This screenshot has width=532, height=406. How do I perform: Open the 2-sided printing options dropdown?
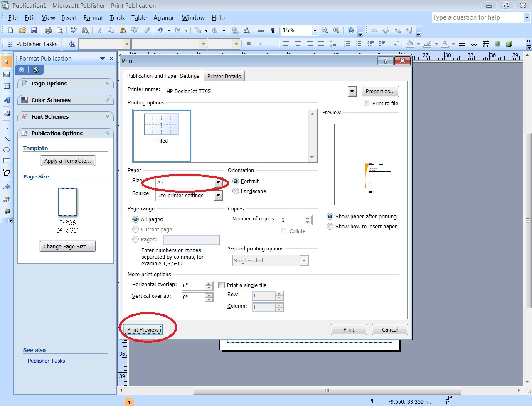point(305,260)
